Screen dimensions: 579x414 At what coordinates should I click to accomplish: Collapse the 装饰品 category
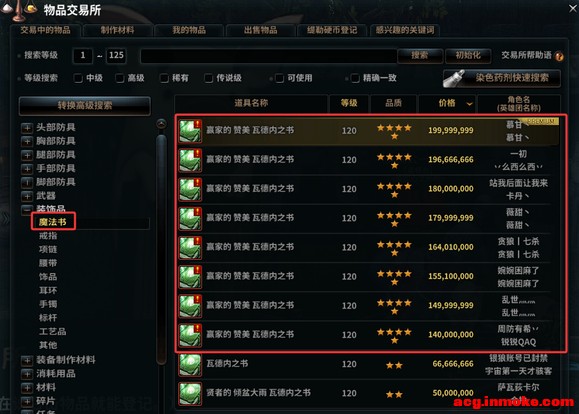(x=27, y=209)
